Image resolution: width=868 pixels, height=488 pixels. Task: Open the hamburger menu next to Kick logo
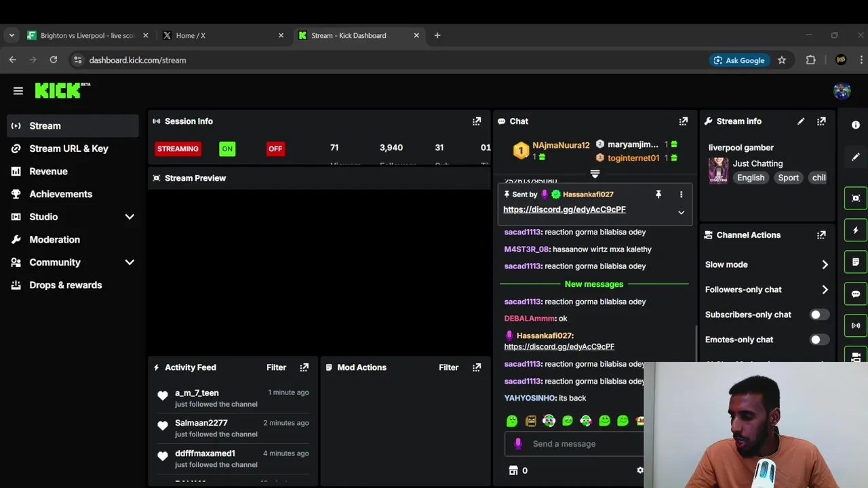(18, 91)
